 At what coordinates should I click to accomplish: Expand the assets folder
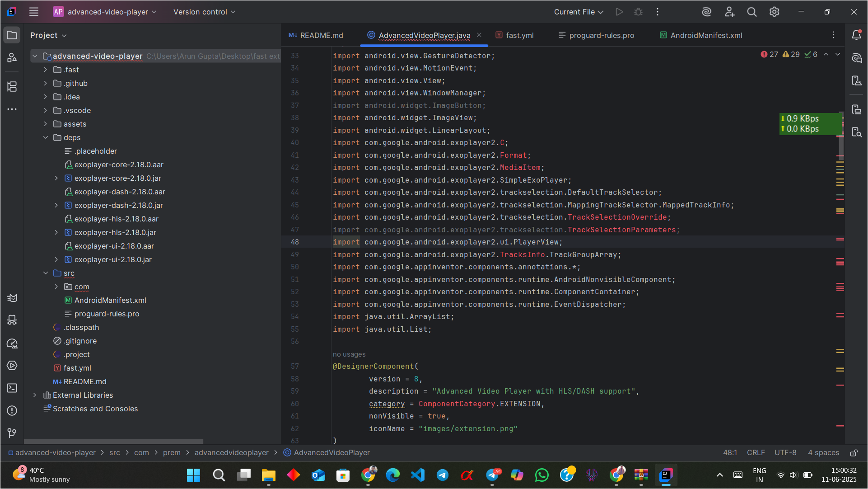point(45,124)
